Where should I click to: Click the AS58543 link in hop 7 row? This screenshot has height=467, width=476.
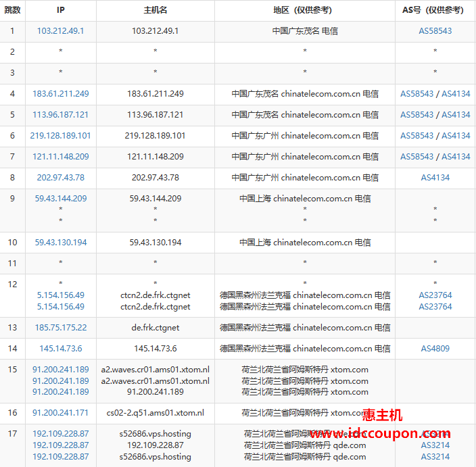tap(416, 157)
